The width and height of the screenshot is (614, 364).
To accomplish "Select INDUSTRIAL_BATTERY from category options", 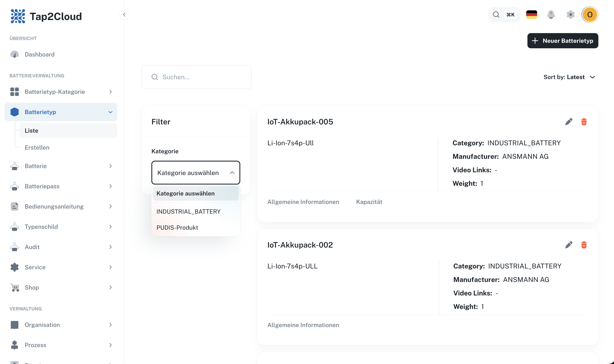I will click(x=188, y=211).
